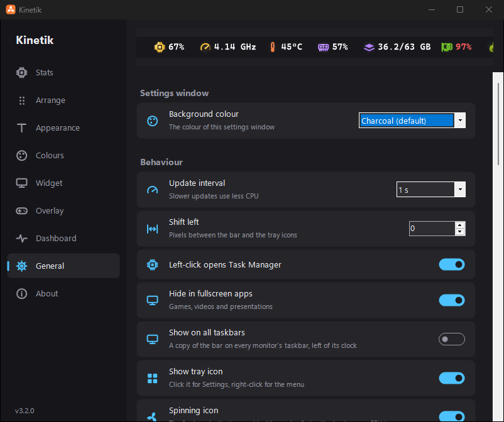The height and width of the screenshot is (422, 504).
Task: Open the Widget section
Action: (63, 183)
